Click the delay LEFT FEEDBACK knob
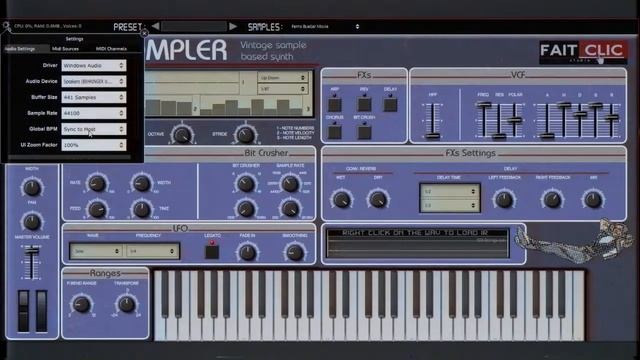The height and width of the screenshot is (360, 640). pyautogui.click(x=504, y=200)
